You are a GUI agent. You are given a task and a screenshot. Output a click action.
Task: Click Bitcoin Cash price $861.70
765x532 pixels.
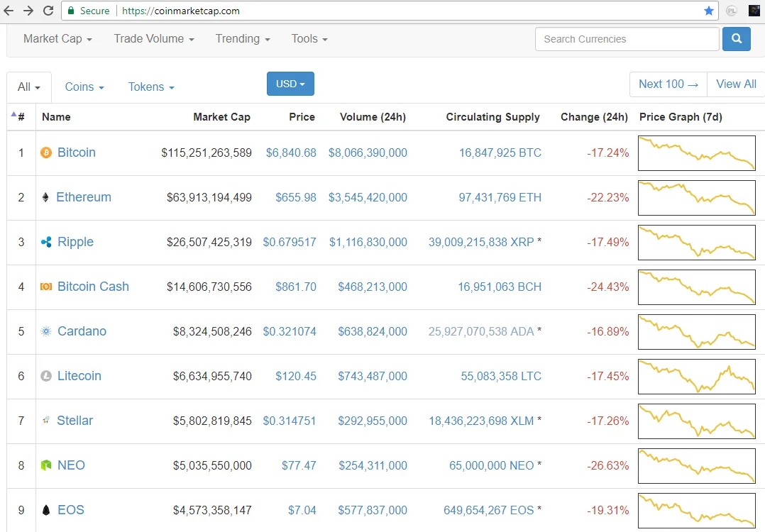(296, 287)
